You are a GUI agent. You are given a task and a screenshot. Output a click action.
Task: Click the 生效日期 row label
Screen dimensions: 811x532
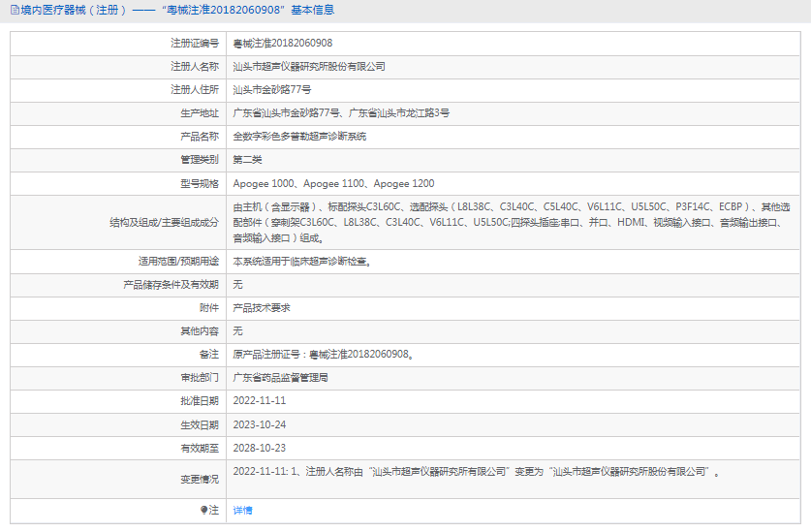coord(200,424)
